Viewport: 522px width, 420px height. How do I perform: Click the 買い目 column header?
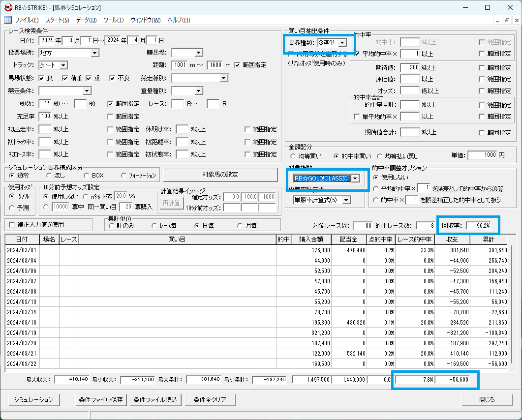[177, 240]
